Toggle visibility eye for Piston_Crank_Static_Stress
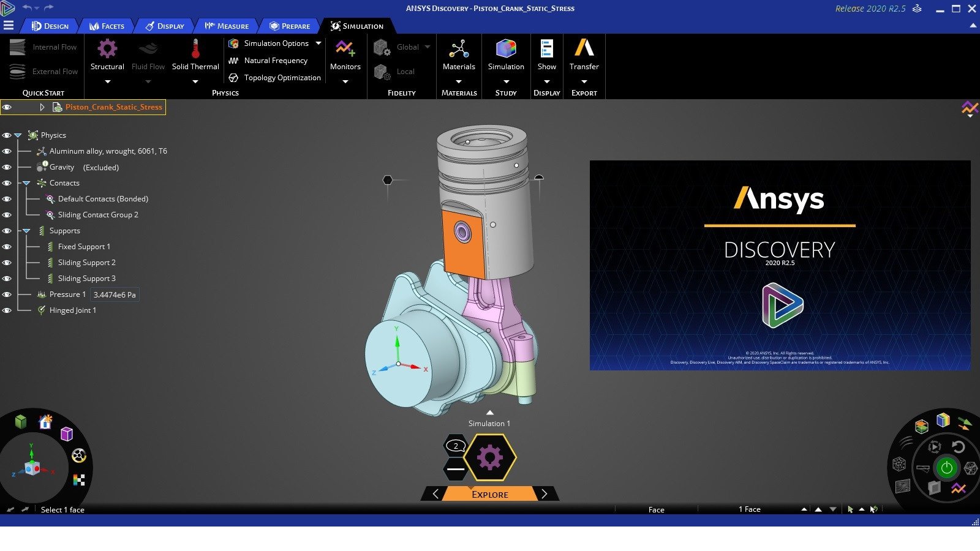Viewport: 980px width, 551px height. tap(7, 107)
